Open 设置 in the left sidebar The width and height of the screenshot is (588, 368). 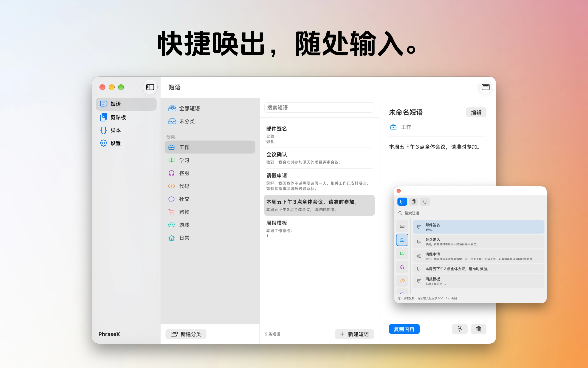(126, 143)
